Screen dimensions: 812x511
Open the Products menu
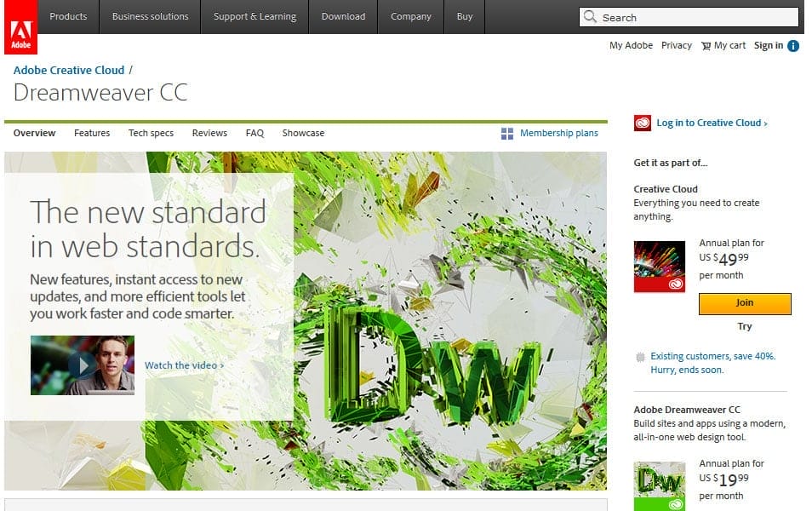(67, 16)
